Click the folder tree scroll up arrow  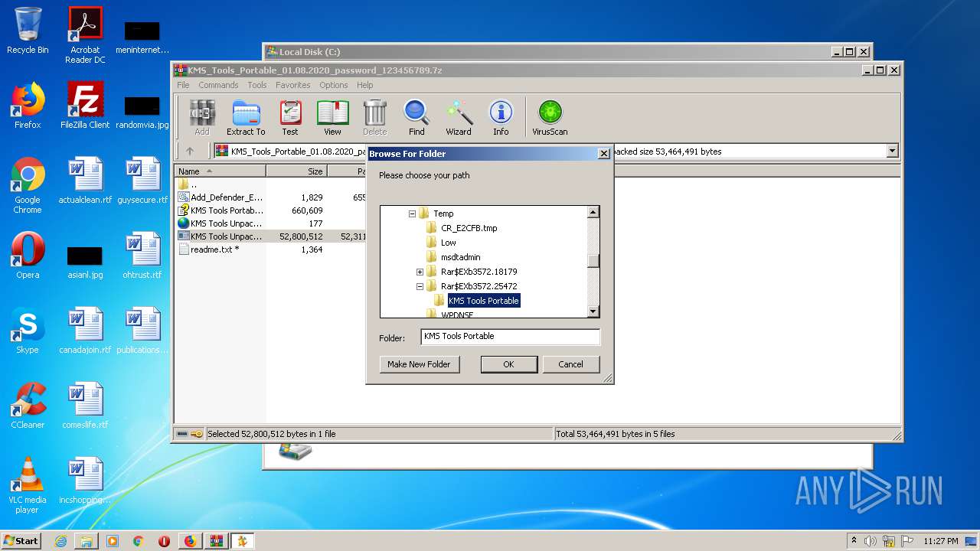(593, 212)
